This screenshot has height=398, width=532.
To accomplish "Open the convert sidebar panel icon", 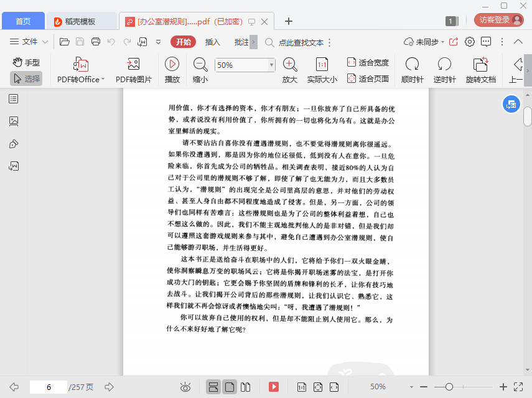I will (x=14, y=166).
